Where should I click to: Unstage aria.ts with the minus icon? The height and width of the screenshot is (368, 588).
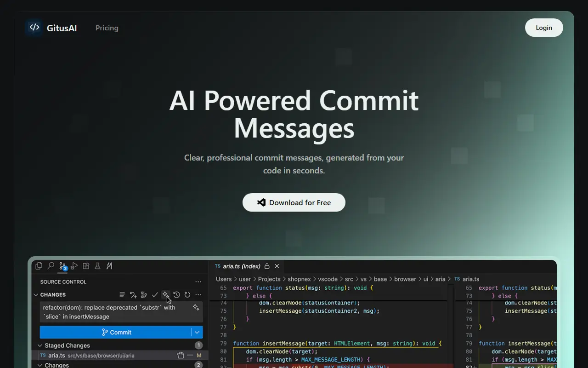[190, 355]
